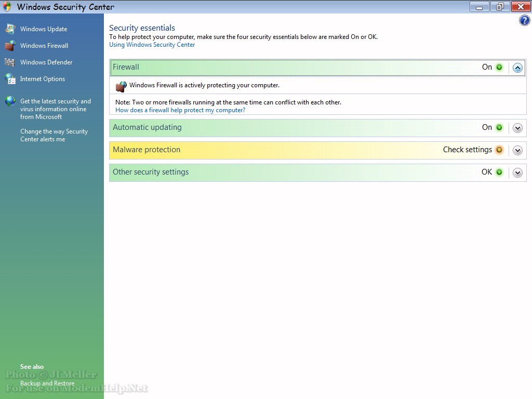Open the Using Windows Security Center link
Viewport: 532px width, 399px height.
coord(152,45)
